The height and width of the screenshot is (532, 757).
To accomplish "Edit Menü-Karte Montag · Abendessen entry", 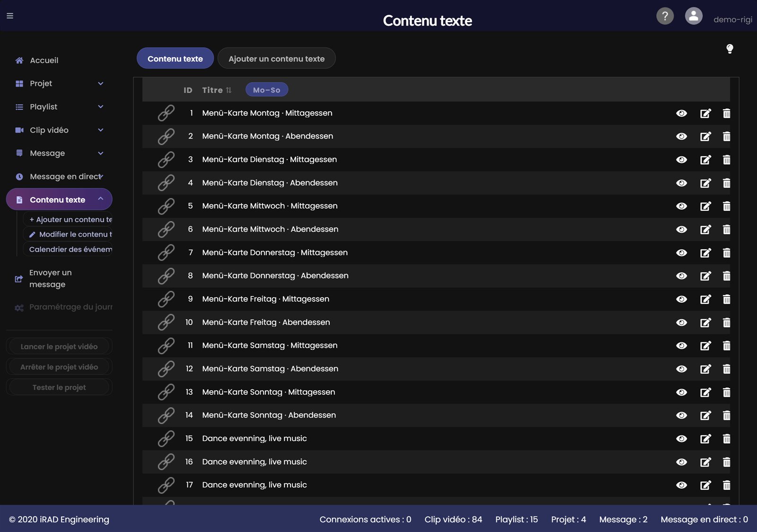I will 705,137.
